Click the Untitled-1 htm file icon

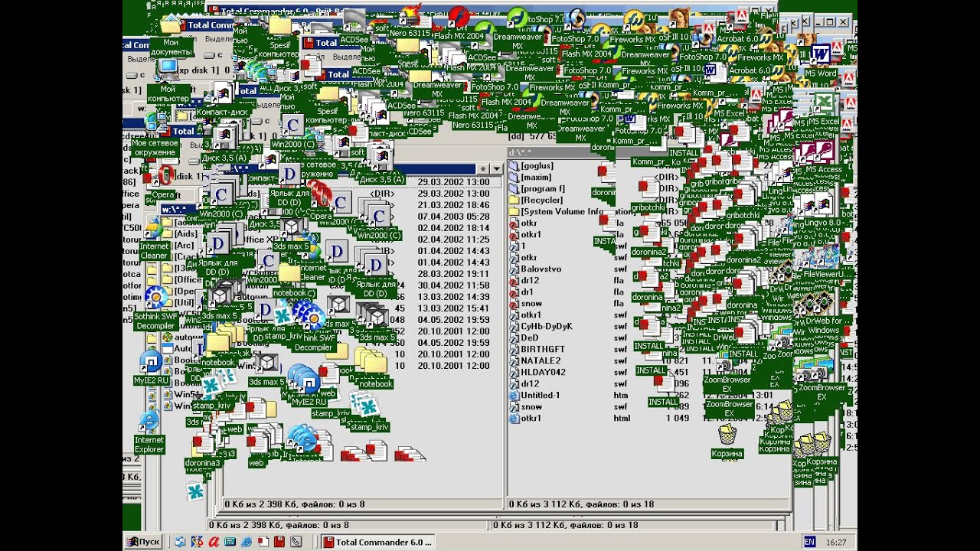click(x=514, y=396)
